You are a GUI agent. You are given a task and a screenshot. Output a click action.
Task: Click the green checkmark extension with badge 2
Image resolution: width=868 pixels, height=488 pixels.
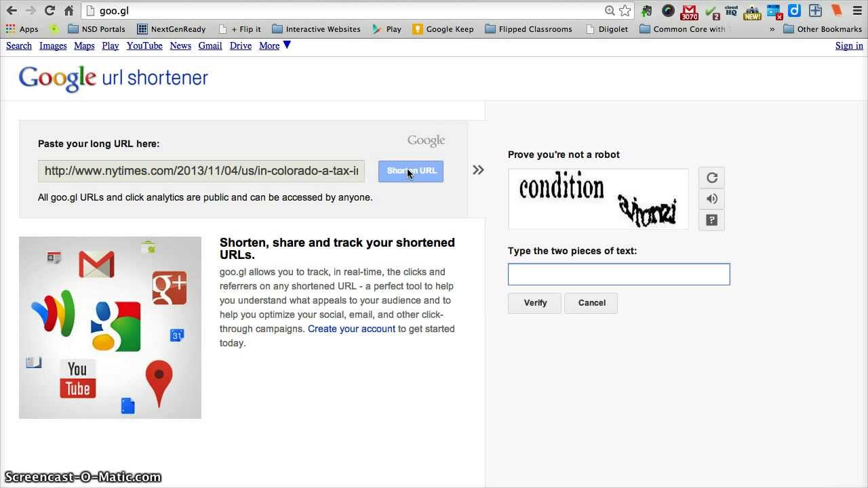[712, 12]
